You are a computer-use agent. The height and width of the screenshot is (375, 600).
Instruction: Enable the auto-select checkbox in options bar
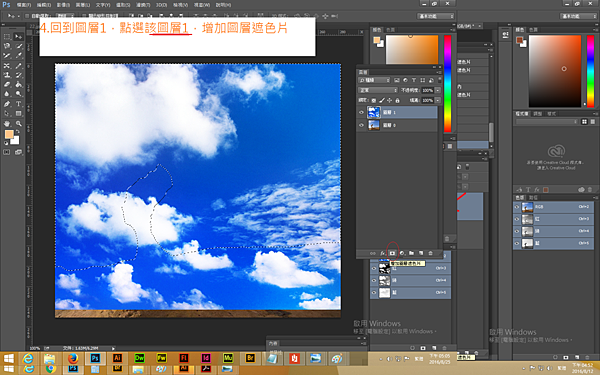pyautogui.click(x=27, y=16)
